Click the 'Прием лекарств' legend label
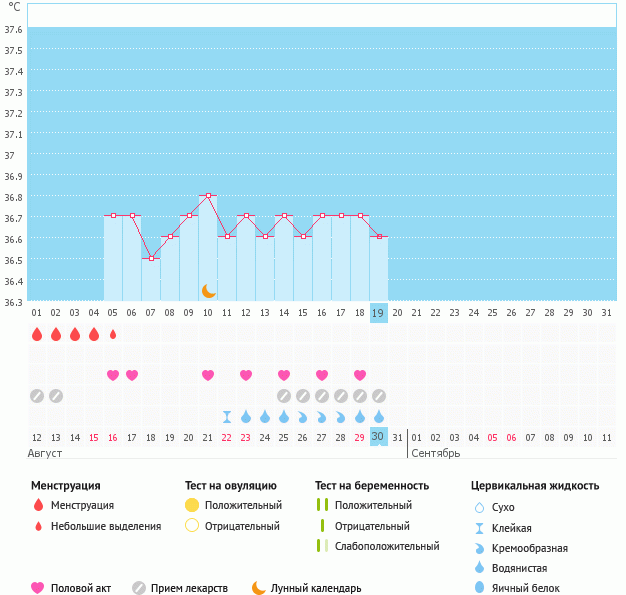The height and width of the screenshot is (595, 626). pos(189,588)
